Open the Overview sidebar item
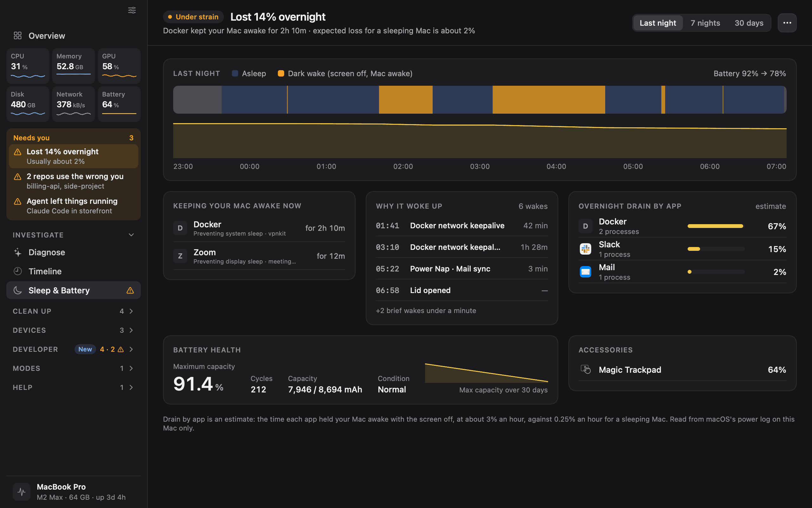Image resolution: width=812 pixels, height=508 pixels. click(x=74, y=36)
